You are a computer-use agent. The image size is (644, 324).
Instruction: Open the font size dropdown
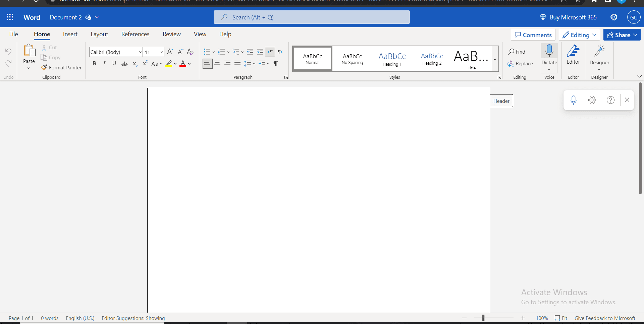[x=162, y=52]
